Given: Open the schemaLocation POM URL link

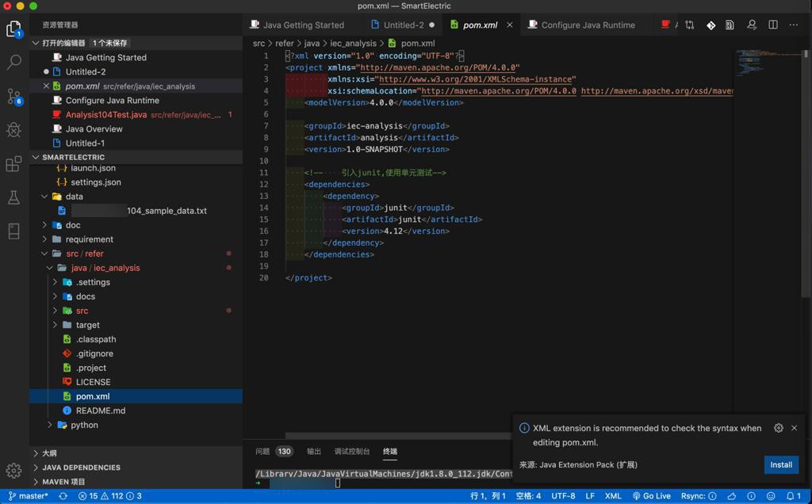Looking at the screenshot, I should [x=498, y=91].
